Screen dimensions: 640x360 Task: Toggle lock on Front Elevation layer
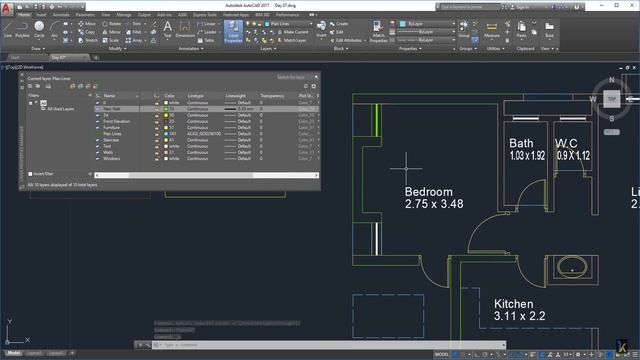tap(157, 121)
